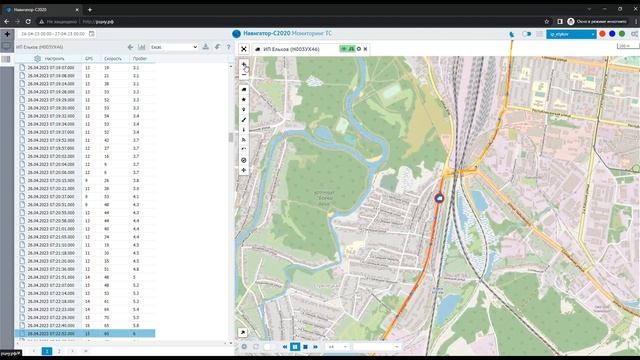Open playback settings gear icon
Image resolution: width=640 pixels, height=360 pixels.
244,347
